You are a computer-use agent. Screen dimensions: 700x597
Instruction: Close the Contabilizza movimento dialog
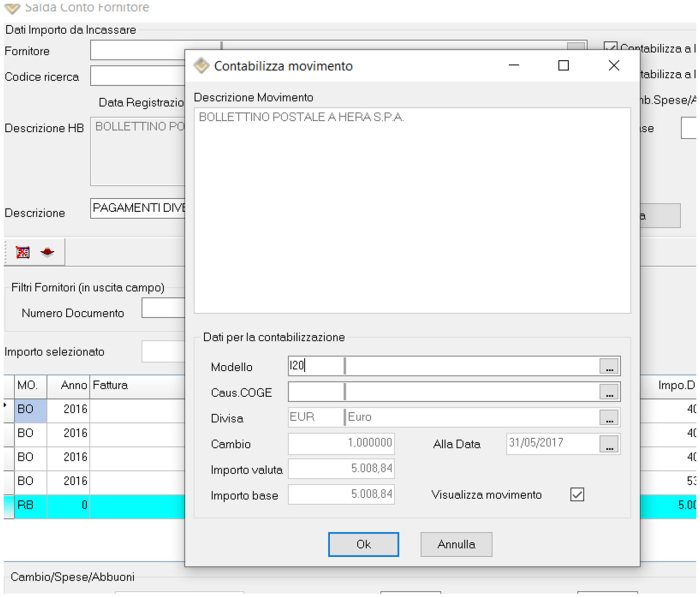pyautogui.click(x=614, y=66)
